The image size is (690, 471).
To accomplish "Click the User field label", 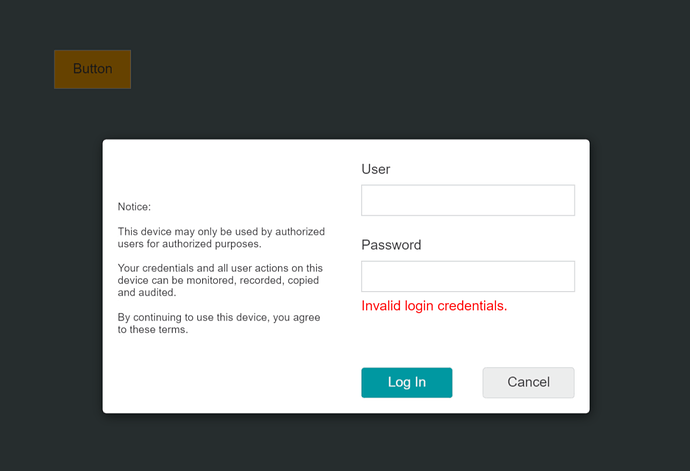I will pos(376,169).
